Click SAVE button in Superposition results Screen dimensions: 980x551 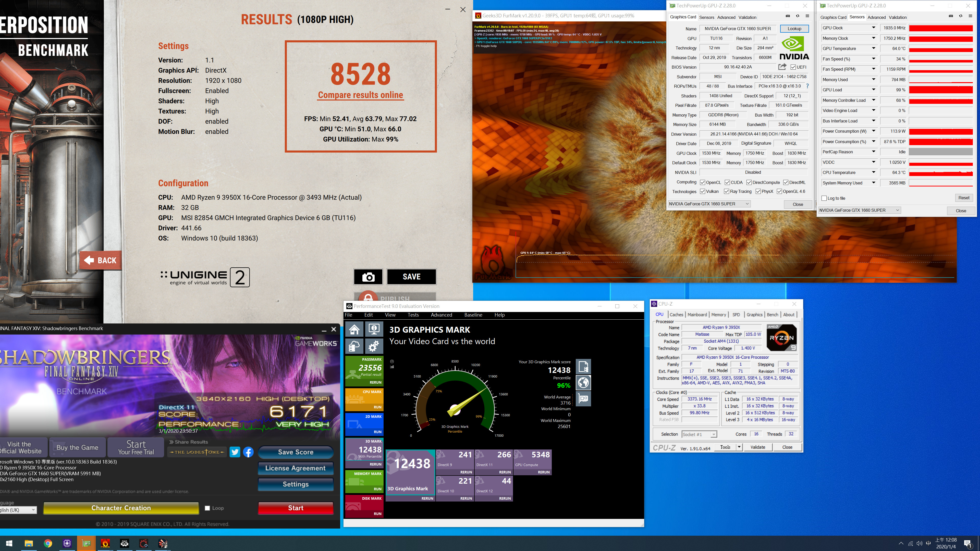point(412,277)
